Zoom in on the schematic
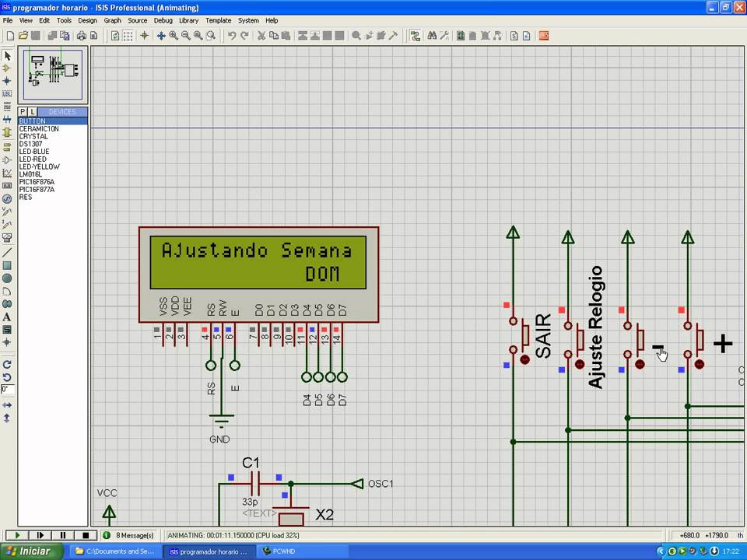Screen dimensions: 747x560 174,36
